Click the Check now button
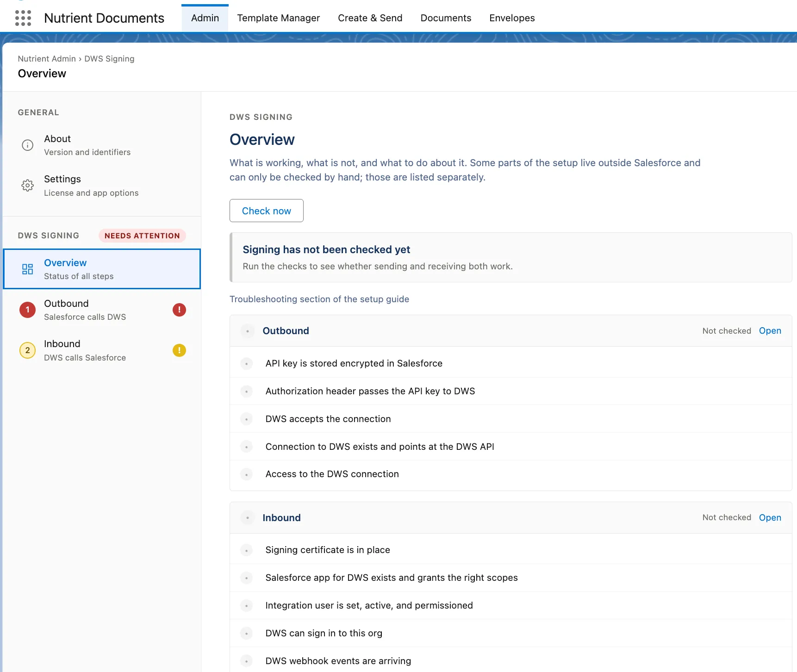797x672 pixels. 267,211
